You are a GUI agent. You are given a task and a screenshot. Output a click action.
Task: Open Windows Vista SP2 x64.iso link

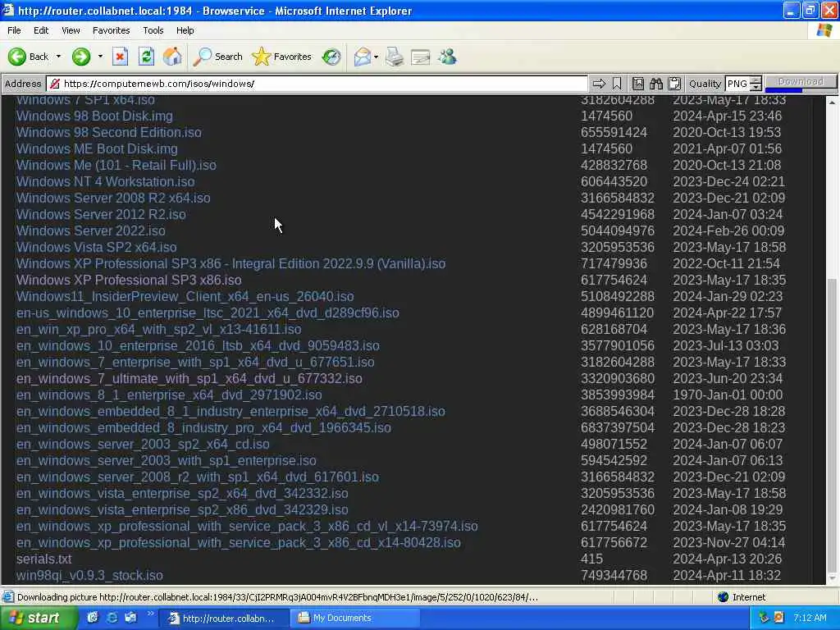coord(97,248)
